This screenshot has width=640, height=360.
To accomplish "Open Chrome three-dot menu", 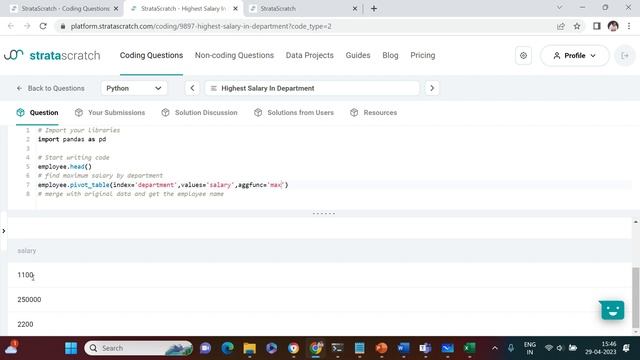I will pyautogui.click(x=629, y=26).
